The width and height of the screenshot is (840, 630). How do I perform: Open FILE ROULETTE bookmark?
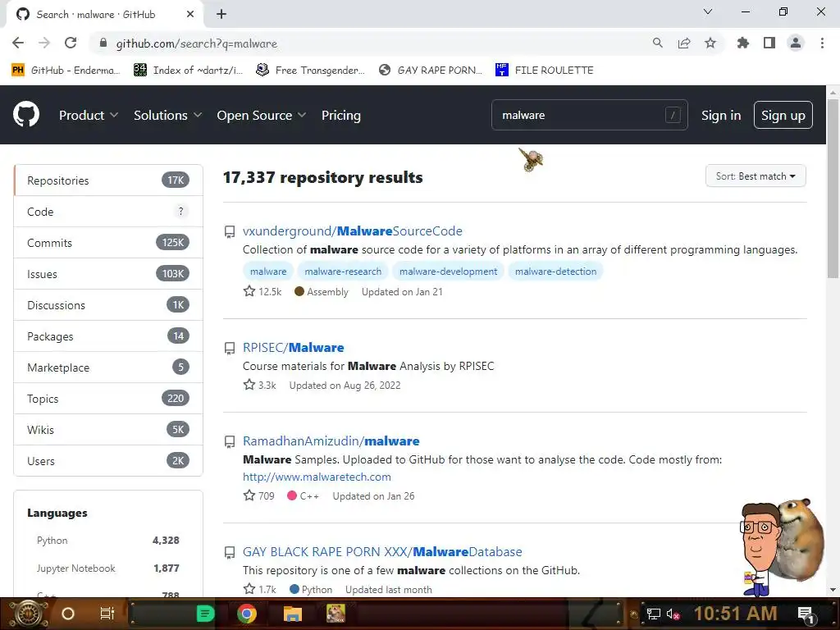545,71
